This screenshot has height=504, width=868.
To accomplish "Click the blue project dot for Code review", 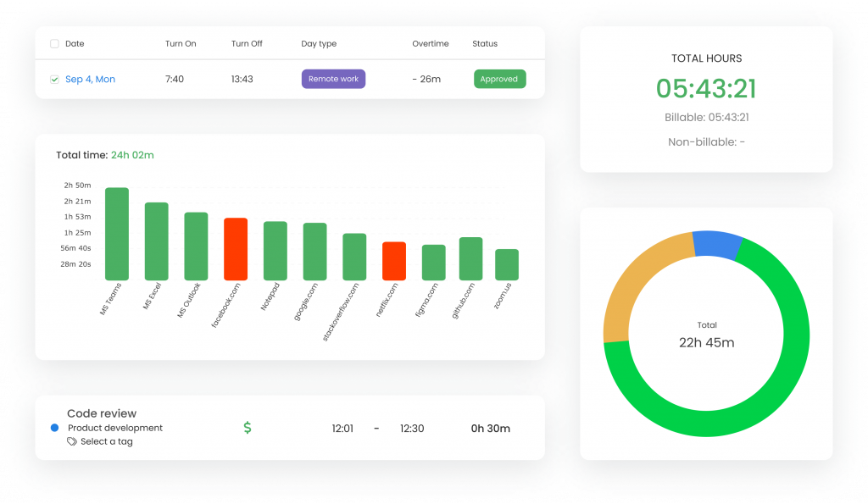I will pos(55,429).
